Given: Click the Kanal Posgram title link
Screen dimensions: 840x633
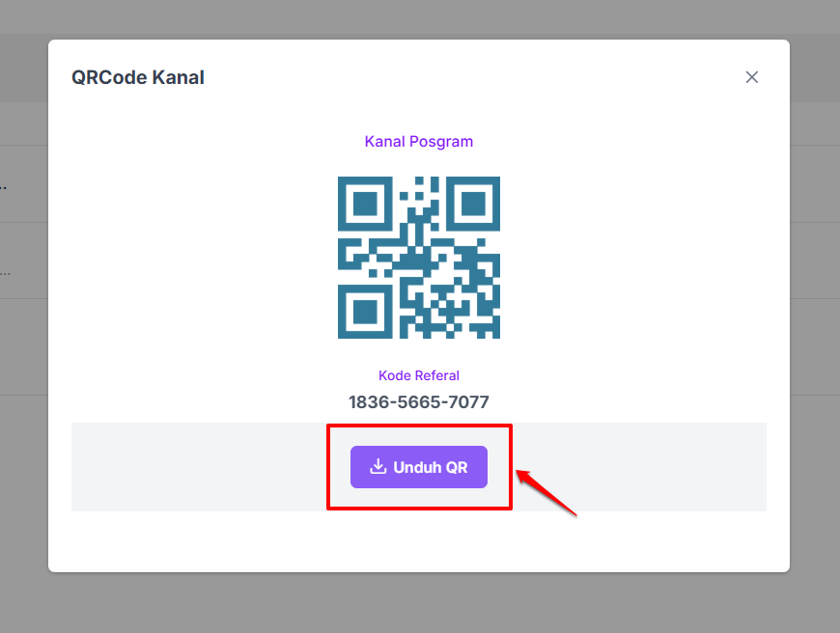Looking at the screenshot, I should point(419,142).
